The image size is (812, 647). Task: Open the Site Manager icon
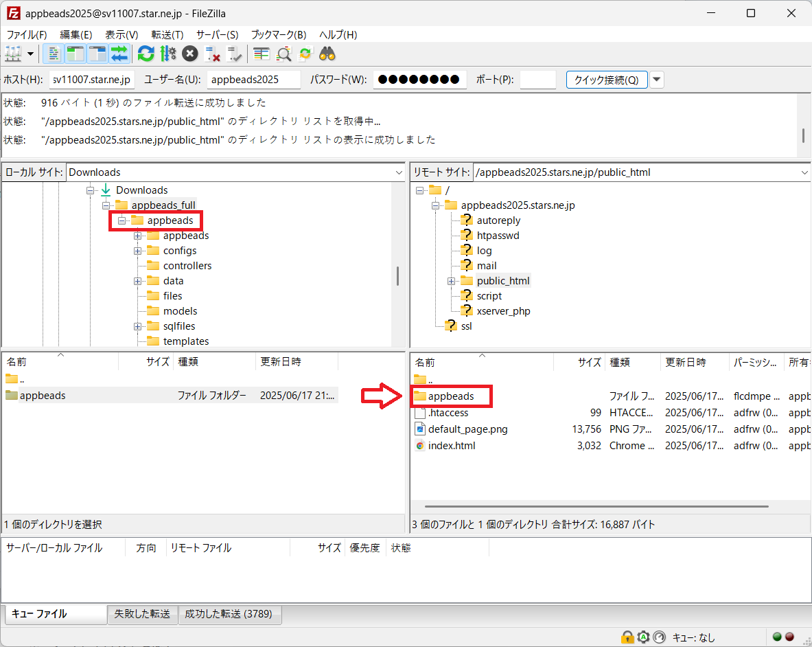click(13, 54)
